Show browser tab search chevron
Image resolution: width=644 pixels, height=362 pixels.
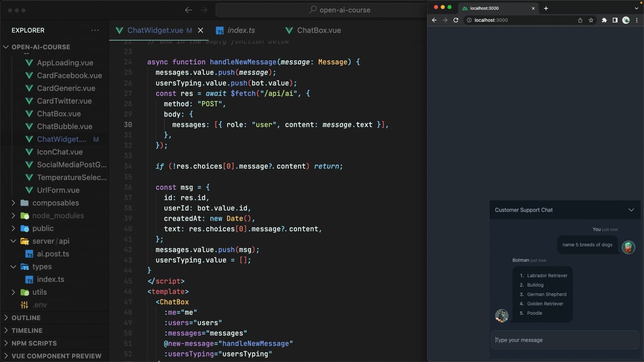pos(636,8)
